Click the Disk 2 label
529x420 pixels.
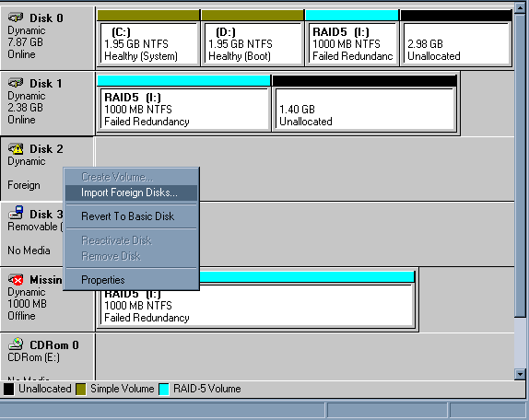pyautogui.click(x=46, y=148)
